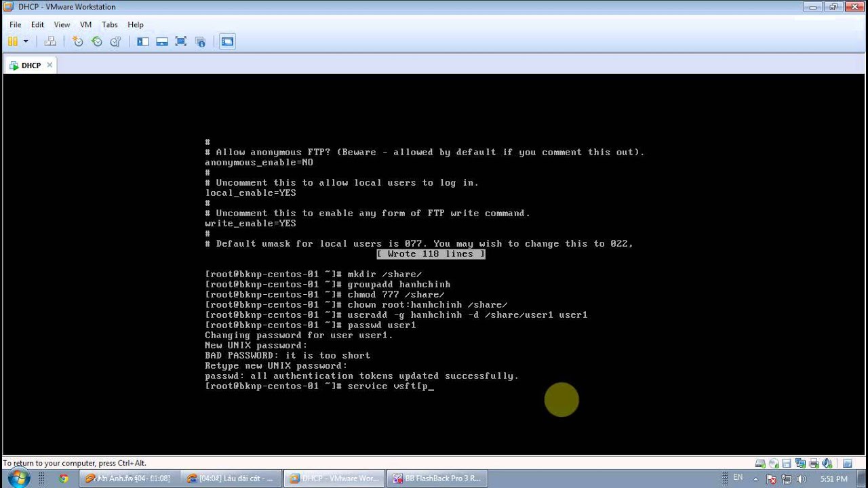Screen dimensions: 868x488
Task: Open the Edit menu
Action: tap(37, 24)
